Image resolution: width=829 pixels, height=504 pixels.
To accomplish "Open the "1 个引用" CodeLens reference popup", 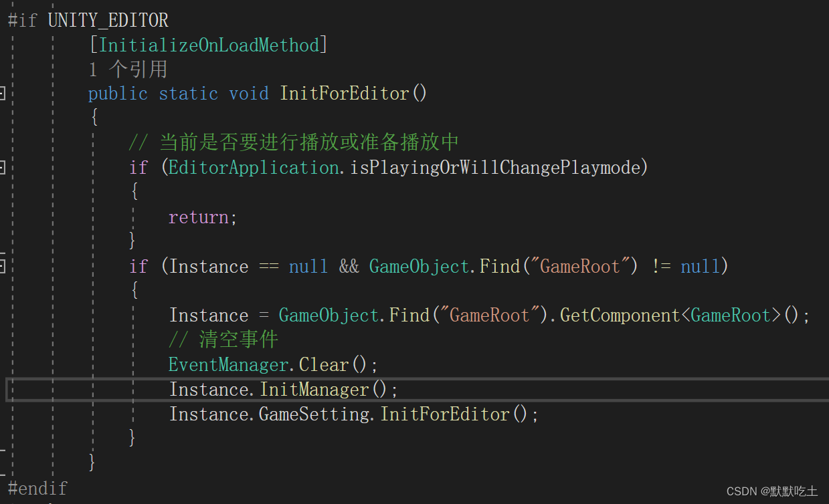I will 128,68.
